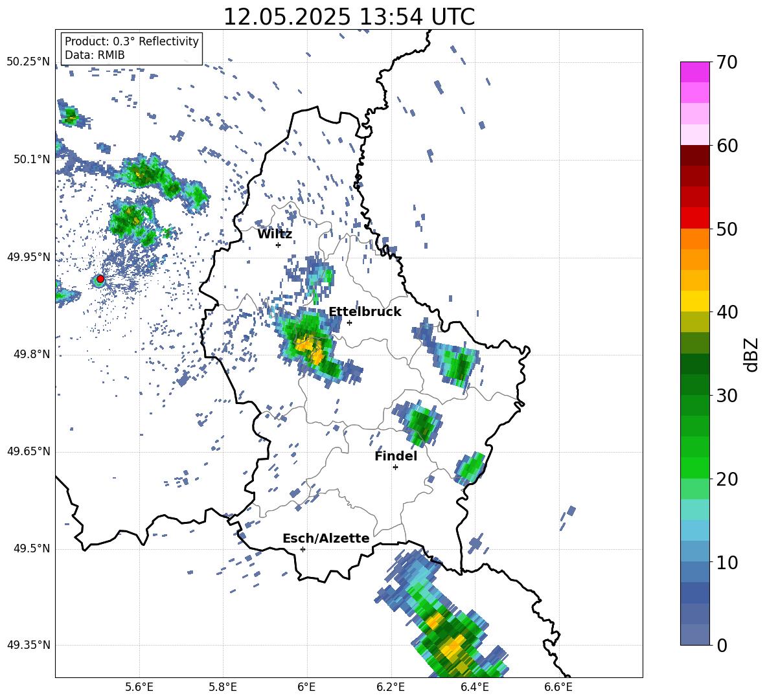This screenshot has width=767, height=700.
Task: Click the orange colorbar segment below 50
Action: coord(694,239)
